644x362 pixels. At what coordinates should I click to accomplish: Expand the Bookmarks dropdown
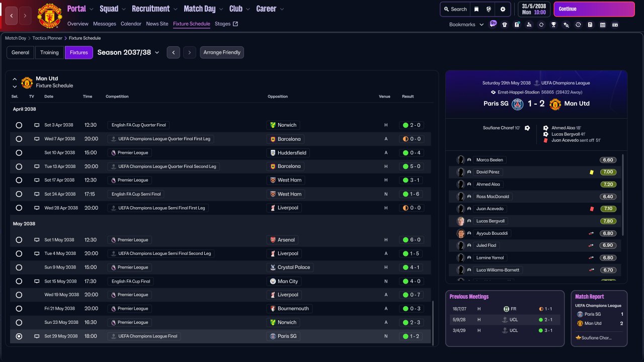click(466, 25)
